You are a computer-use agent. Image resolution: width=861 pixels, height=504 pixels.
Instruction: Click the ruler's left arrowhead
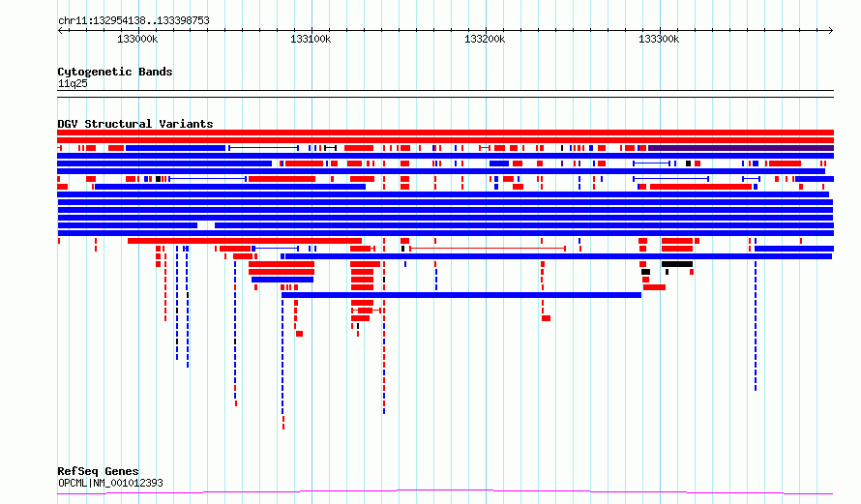(x=60, y=31)
